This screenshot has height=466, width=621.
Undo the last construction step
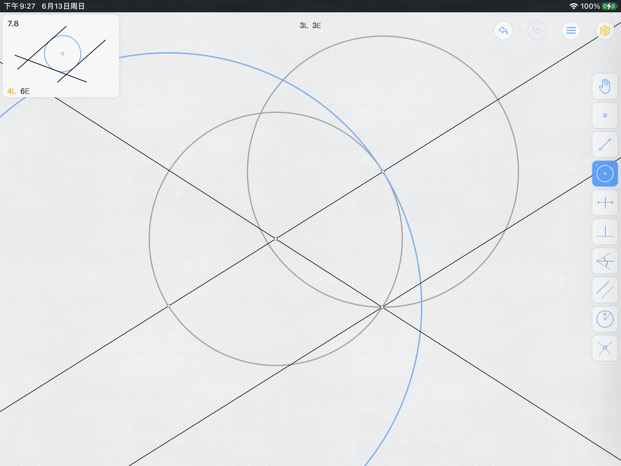pyautogui.click(x=503, y=30)
